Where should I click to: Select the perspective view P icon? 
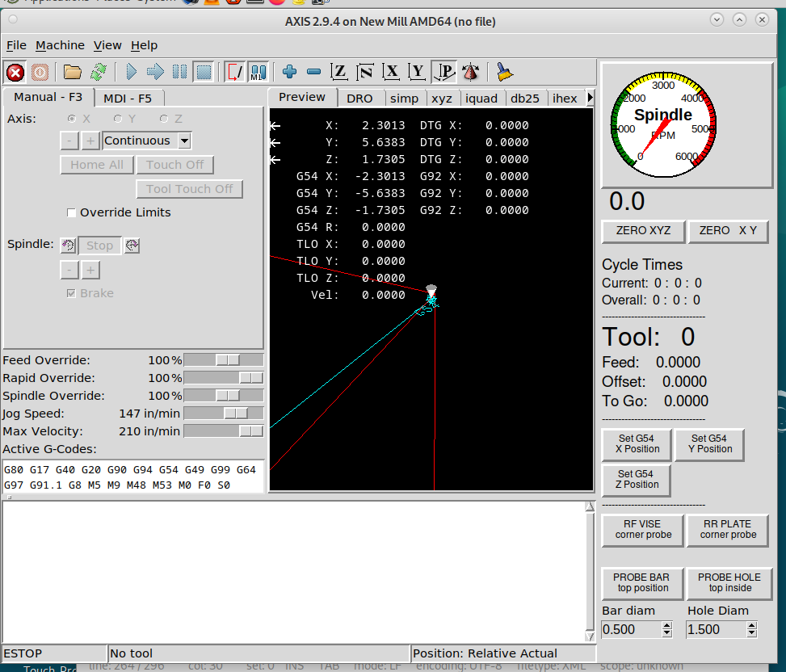click(443, 73)
